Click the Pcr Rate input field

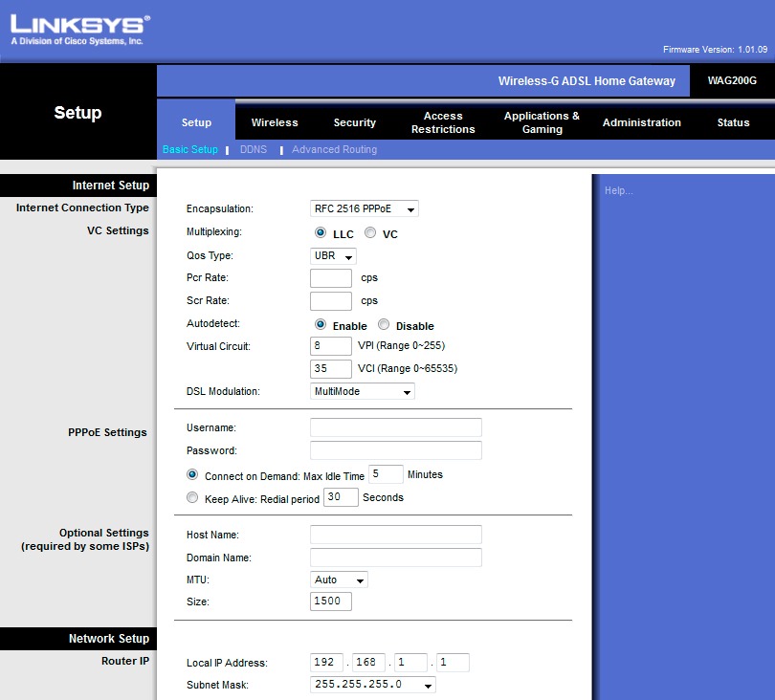tap(331, 278)
